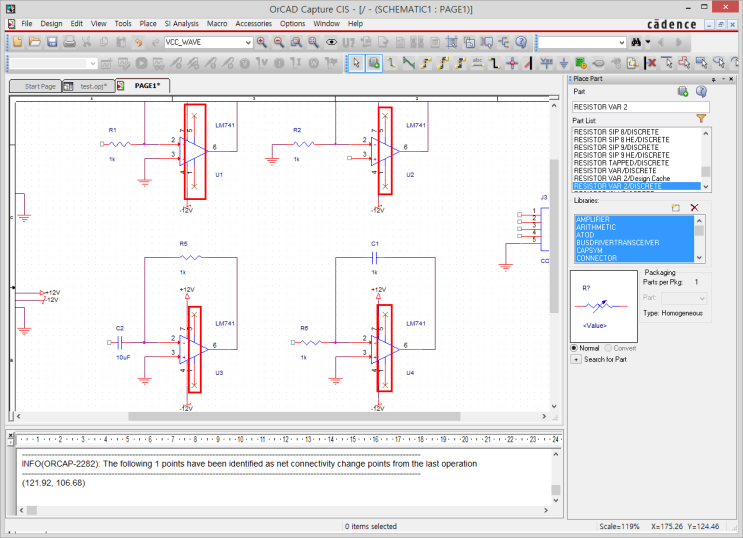This screenshot has height=538, width=743.
Task: Open Help via main toolbar question icon
Action: [521, 42]
